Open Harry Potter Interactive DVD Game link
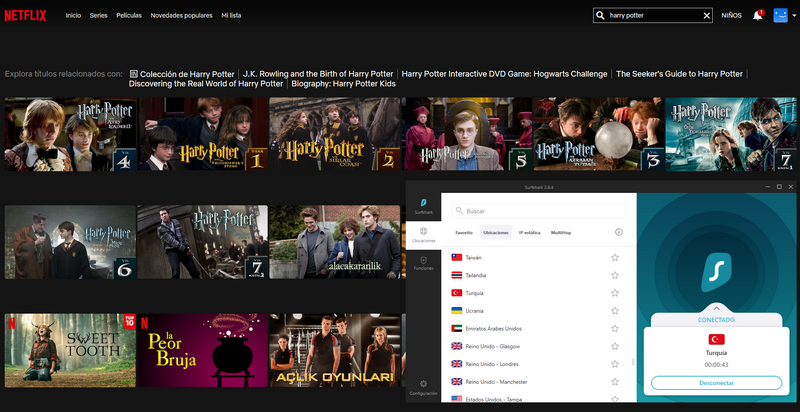The image size is (800, 412). point(504,74)
